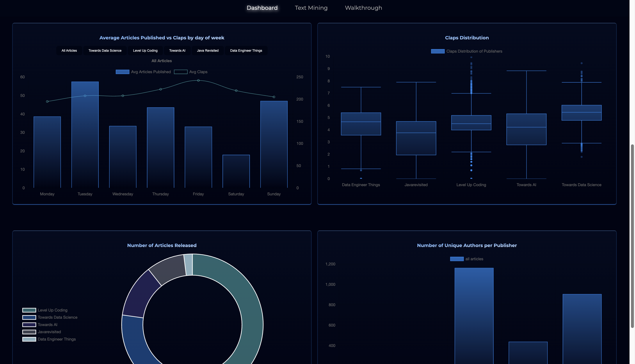Image resolution: width=635 pixels, height=364 pixels.
Task: Click the Towards AI box plot
Action: click(526, 129)
